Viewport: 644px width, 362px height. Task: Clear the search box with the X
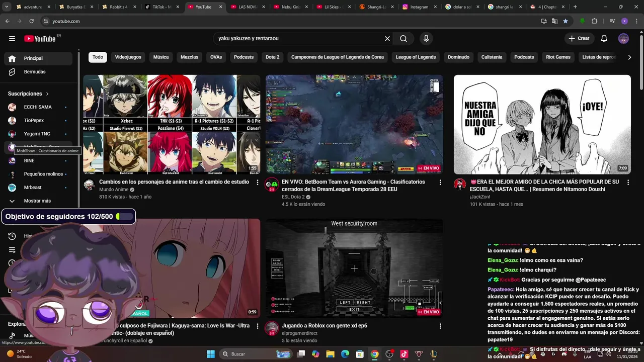(x=387, y=39)
